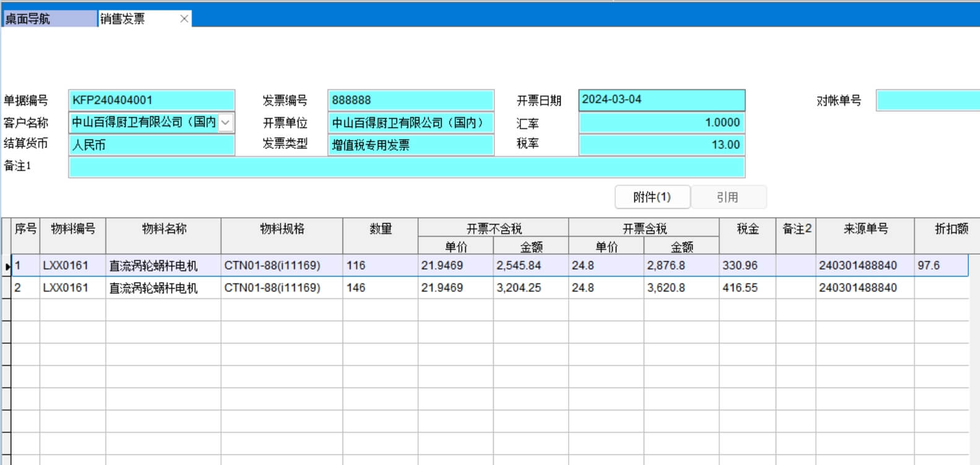Click the 单据编号 input field
Viewport: 980px width, 465px height.
tap(152, 100)
